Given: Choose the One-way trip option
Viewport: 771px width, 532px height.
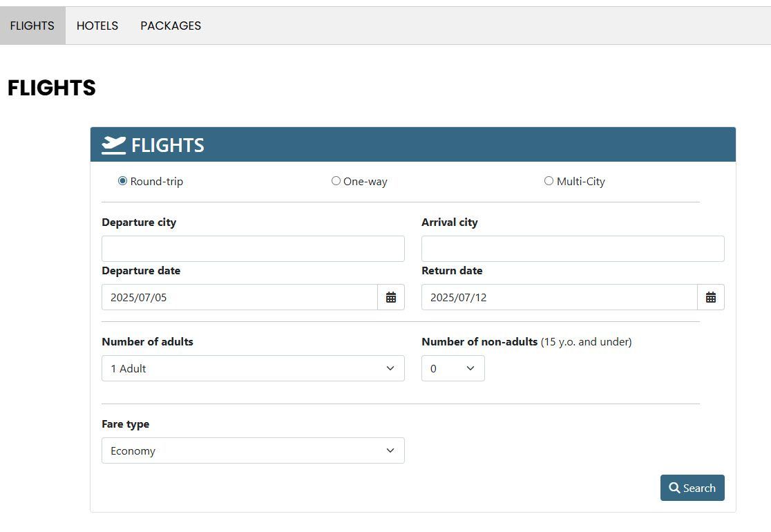Looking at the screenshot, I should (x=336, y=181).
